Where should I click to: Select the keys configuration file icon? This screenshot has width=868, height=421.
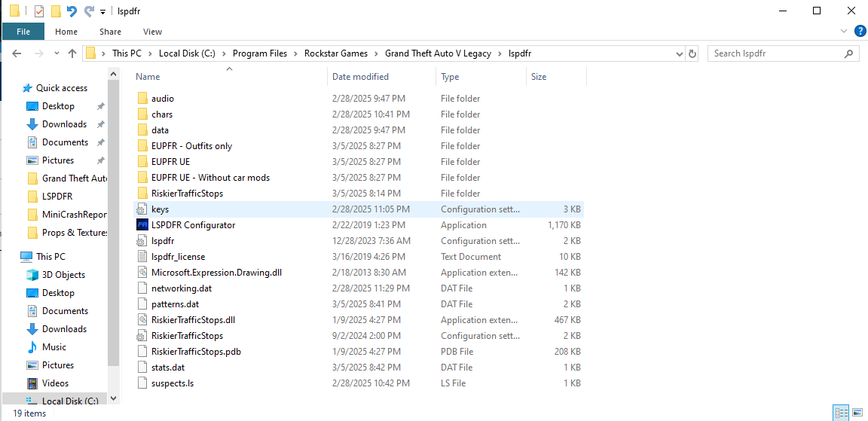click(x=143, y=209)
